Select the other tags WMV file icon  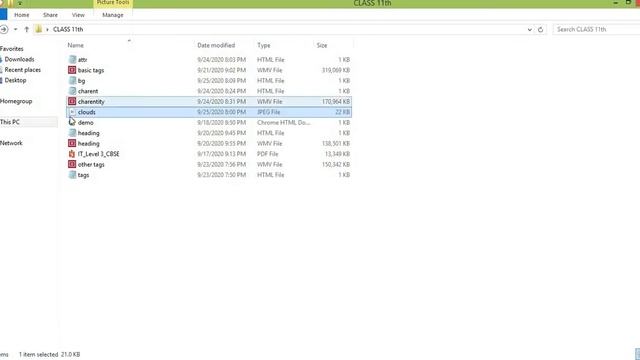click(72, 164)
